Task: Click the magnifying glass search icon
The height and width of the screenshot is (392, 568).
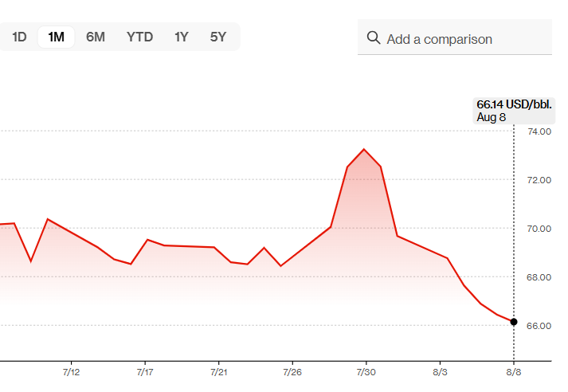Action: click(373, 38)
